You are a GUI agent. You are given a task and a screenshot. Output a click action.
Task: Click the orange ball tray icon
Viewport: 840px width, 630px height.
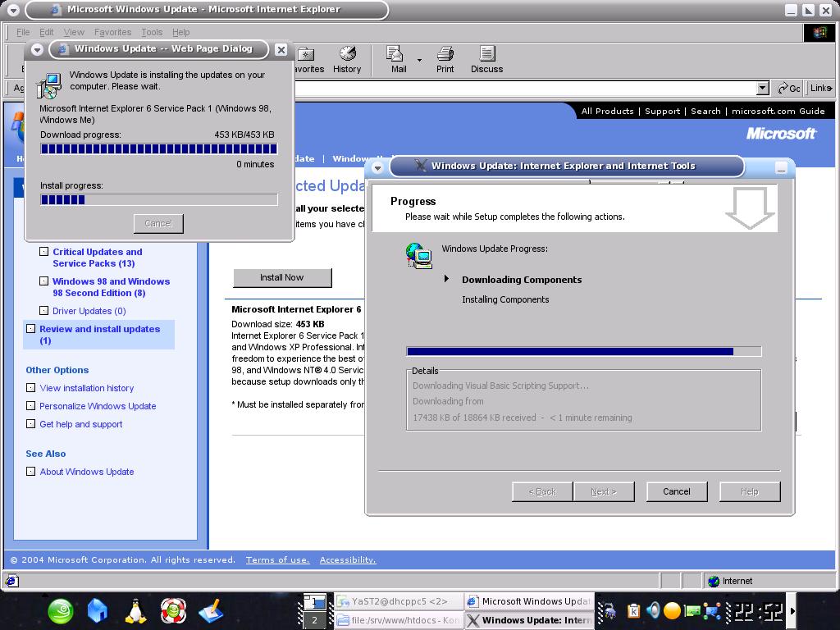coord(672,610)
